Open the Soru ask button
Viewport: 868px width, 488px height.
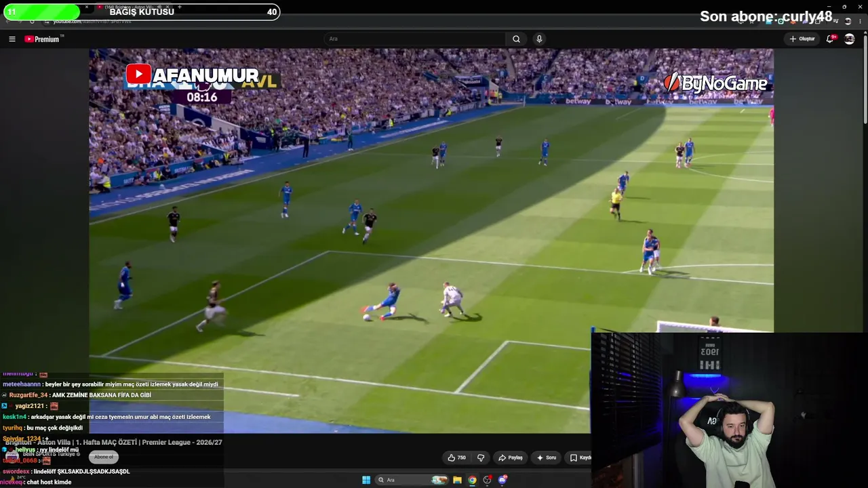tap(547, 457)
